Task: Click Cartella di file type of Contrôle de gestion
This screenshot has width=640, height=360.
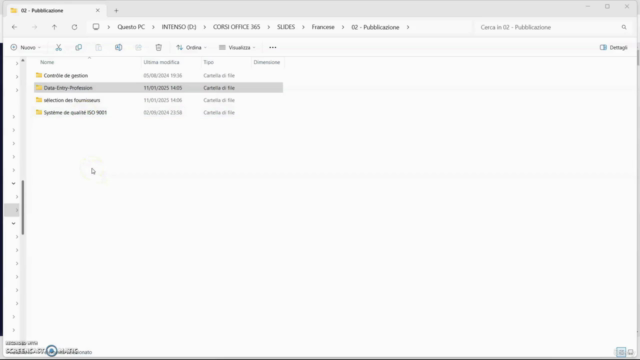Action: (219, 76)
